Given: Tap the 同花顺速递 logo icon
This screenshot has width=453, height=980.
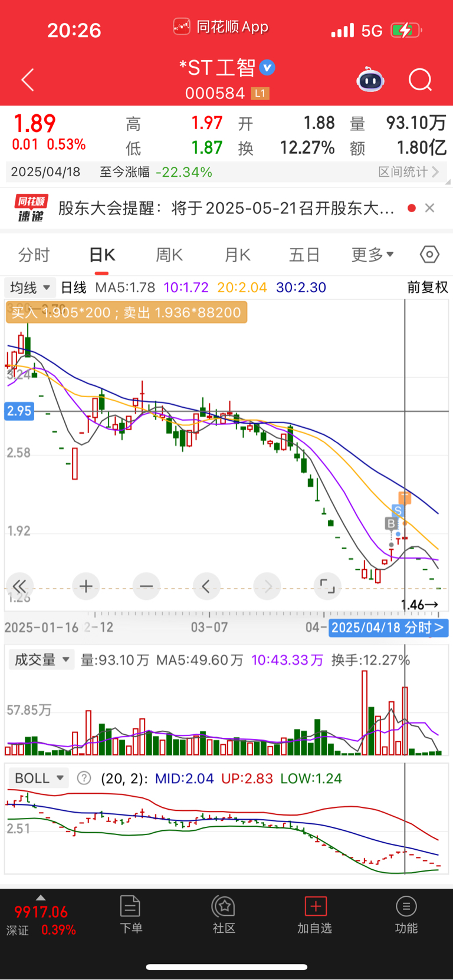Looking at the screenshot, I should [x=30, y=209].
